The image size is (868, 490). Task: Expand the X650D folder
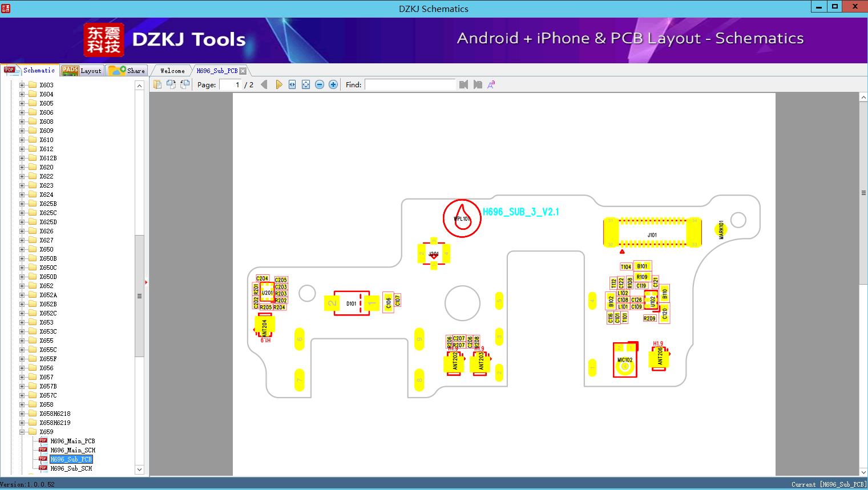click(x=22, y=277)
